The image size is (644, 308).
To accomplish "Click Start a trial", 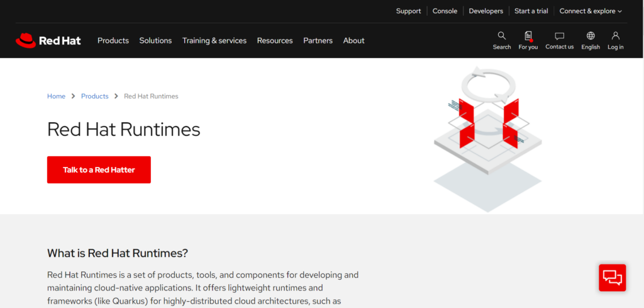I will click(531, 11).
